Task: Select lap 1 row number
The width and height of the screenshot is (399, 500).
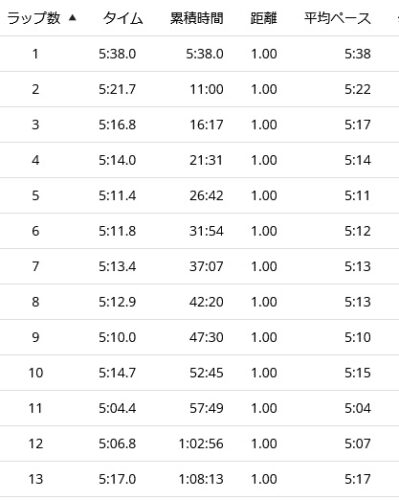Action: point(35,54)
